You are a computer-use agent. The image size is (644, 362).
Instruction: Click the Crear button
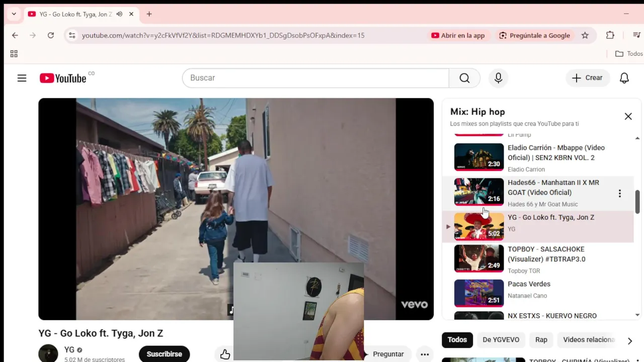click(x=587, y=78)
